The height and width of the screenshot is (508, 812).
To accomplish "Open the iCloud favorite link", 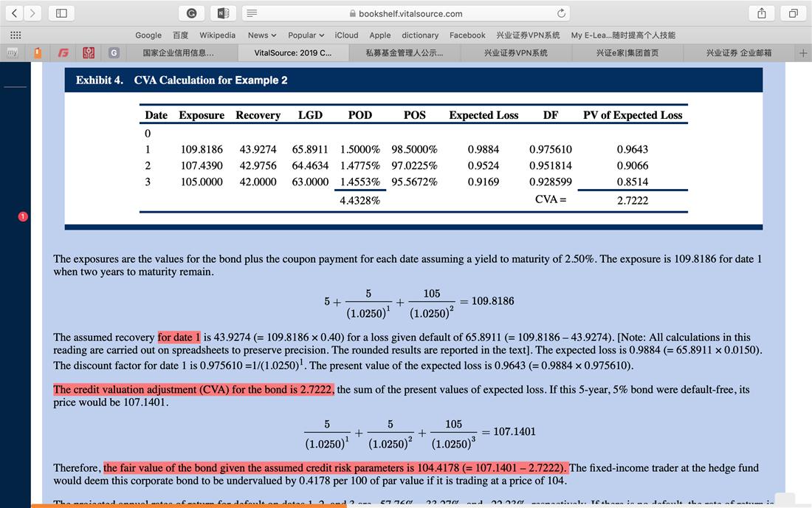I will tap(346, 35).
